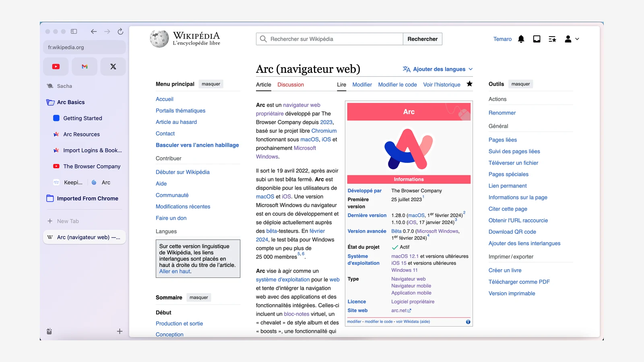Viewport: 644px width, 362px height.
Task: Open Wikipedia notifications bell
Action: click(x=521, y=39)
